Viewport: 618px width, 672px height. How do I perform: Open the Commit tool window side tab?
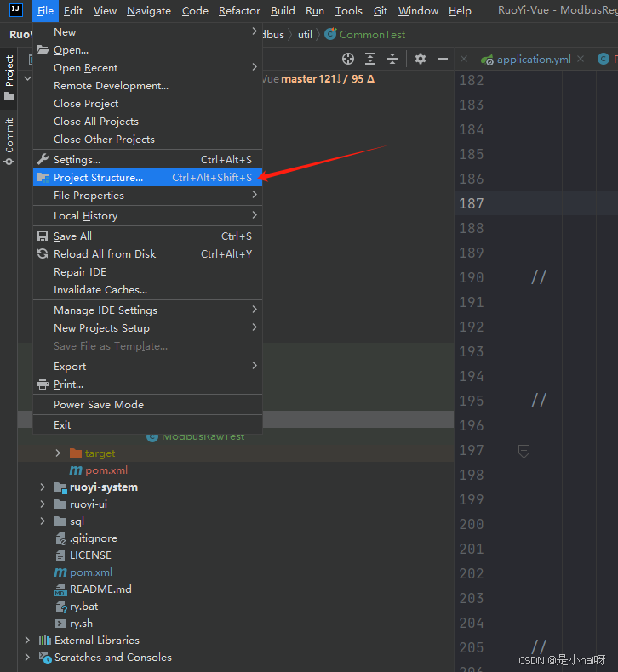pyautogui.click(x=9, y=141)
